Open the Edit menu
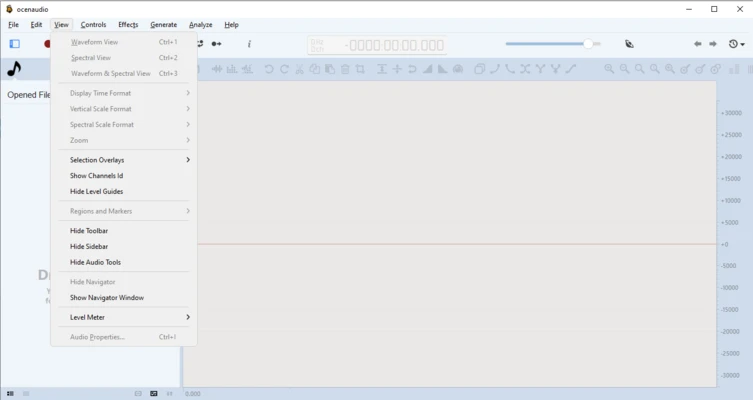This screenshot has width=753, height=400. click(36, 24)
